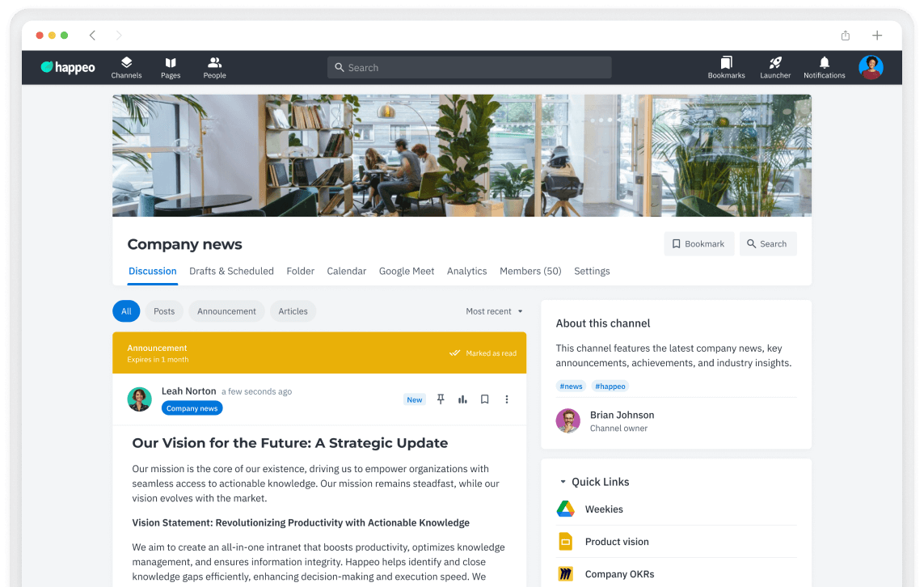924x587 pixels.
Task: Focus the top Search field
Action: click(x=469, y=68)
